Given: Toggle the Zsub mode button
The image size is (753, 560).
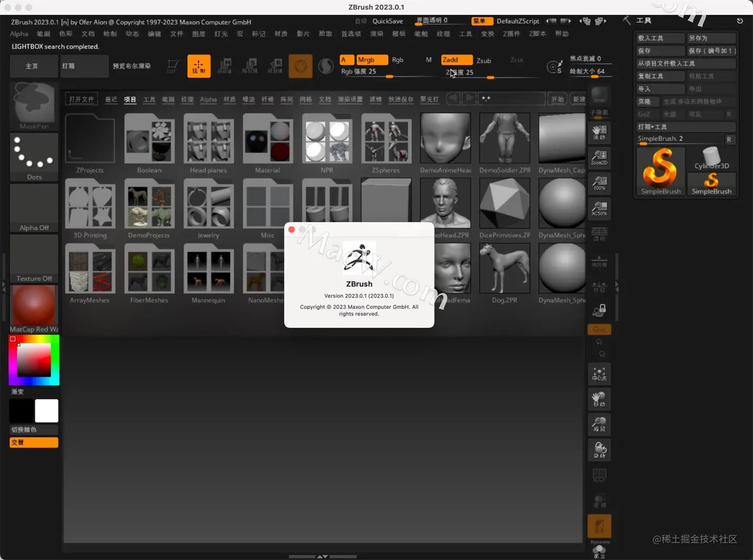Looking at the screenshot, I should 484,60.
